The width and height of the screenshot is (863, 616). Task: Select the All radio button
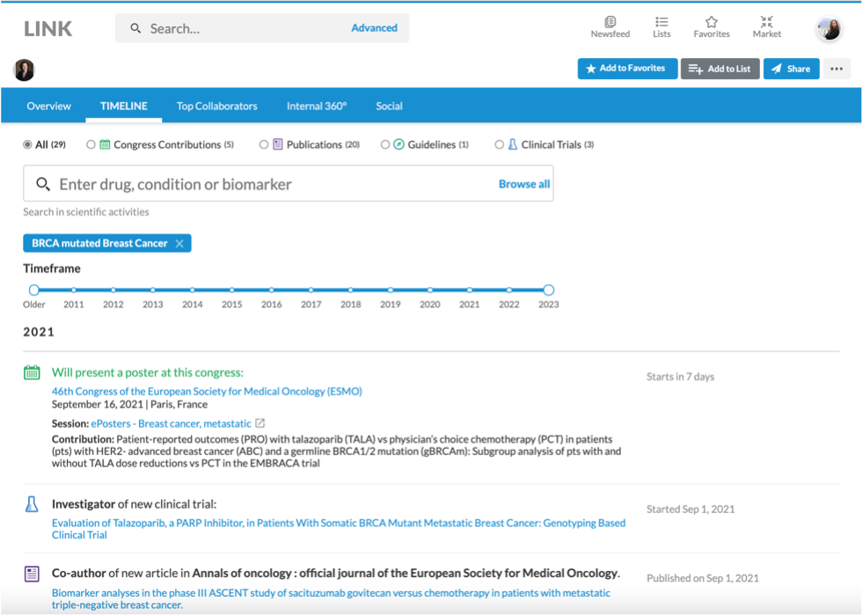(x=28, y=144)
